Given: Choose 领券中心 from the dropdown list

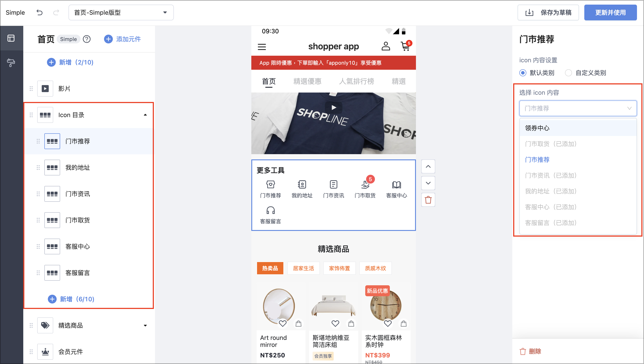Looking at the screenshot, I should point(578,128).
